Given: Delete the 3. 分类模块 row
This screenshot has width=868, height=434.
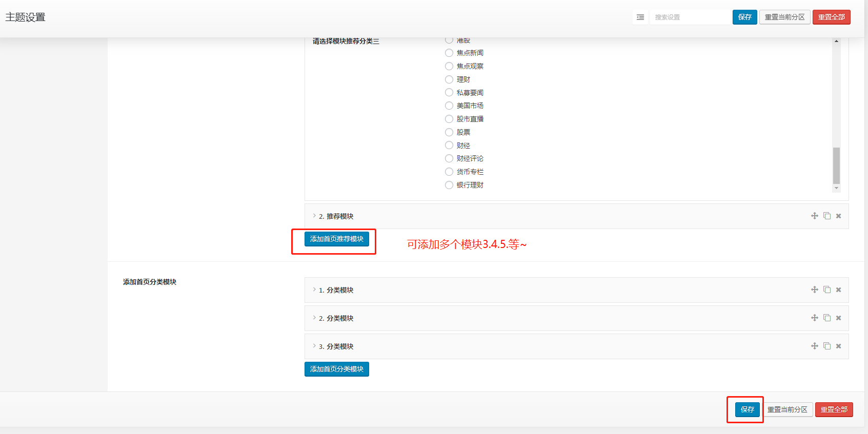Looking at the screenshot, I should tap(839, 346).
